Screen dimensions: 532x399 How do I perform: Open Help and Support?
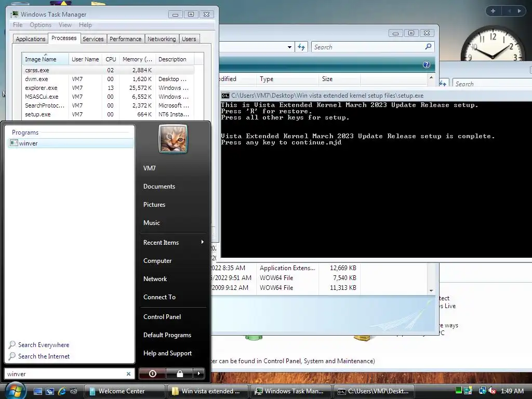pyautogui.click(x=167, y=353)
